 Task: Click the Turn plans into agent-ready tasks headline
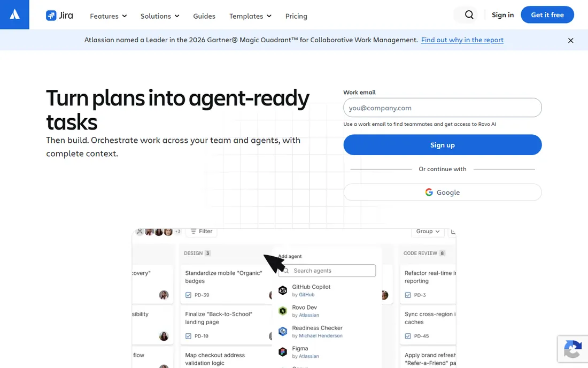click(177, 110)
